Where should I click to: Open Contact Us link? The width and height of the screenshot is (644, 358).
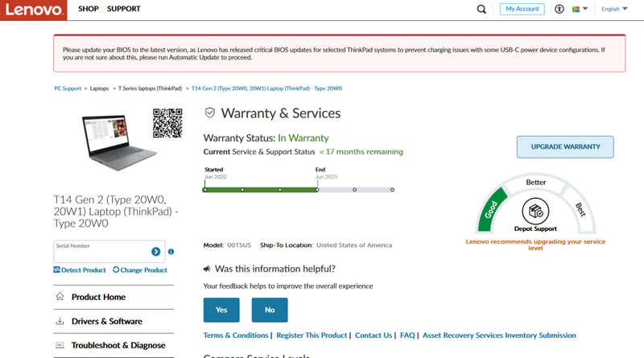pyautogui.click(x=374, y=335)
